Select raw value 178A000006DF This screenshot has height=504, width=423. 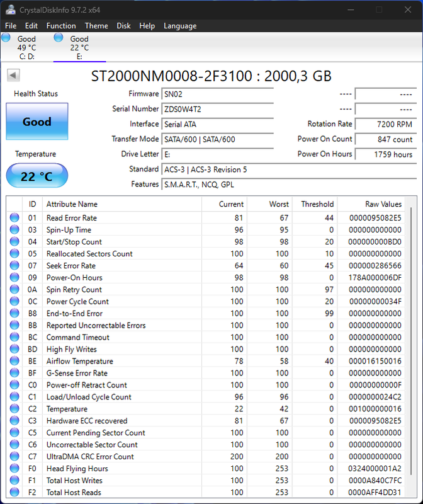pyautogui.click(x=375, y=277)
